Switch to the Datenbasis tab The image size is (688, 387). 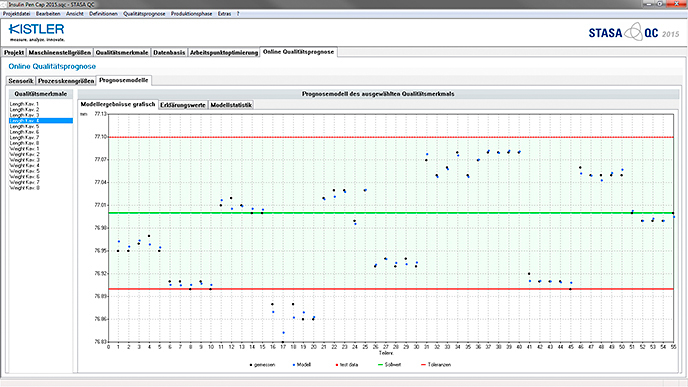[x=169, y=52]
